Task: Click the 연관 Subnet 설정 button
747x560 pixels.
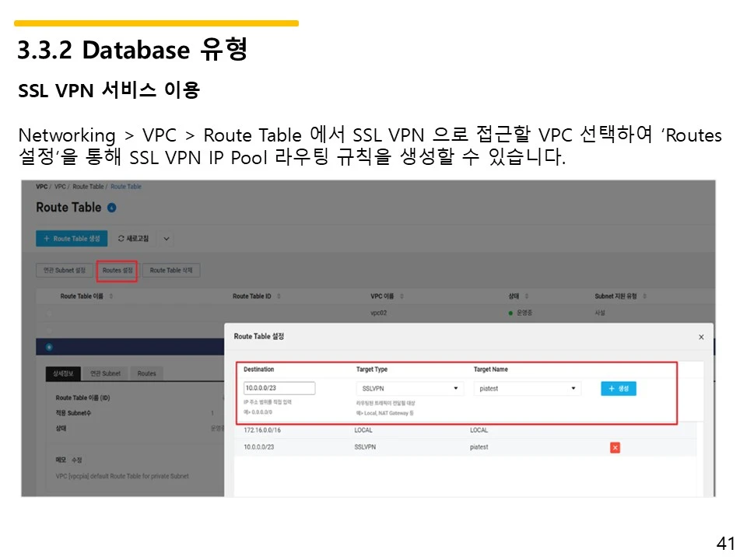Action: click(65, 271)
